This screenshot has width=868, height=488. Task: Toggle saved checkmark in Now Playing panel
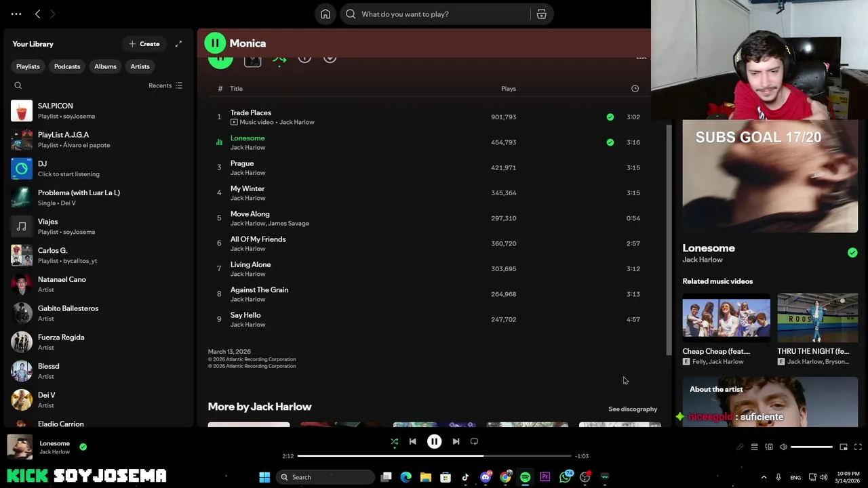[852, 253]
